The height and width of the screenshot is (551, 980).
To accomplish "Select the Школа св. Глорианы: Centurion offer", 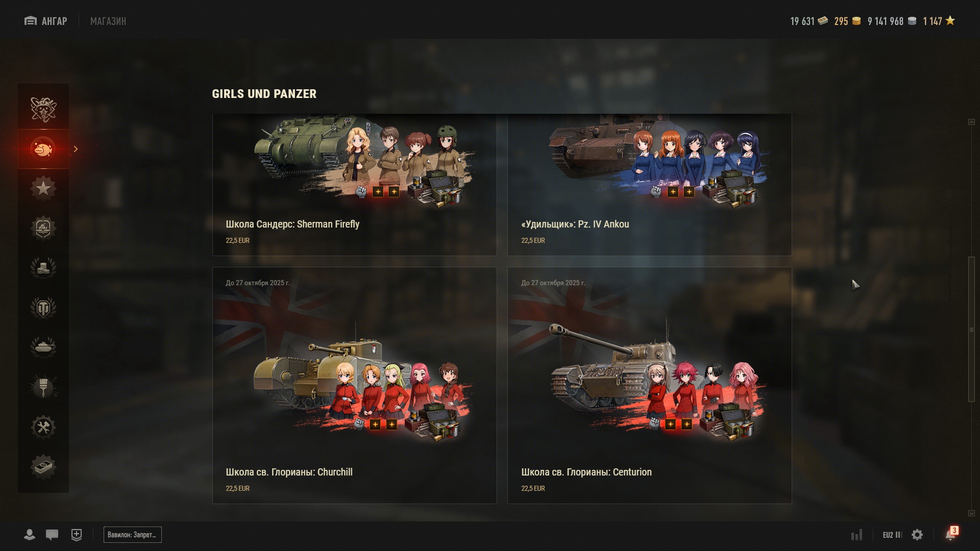I will click(x=649, y=385).
